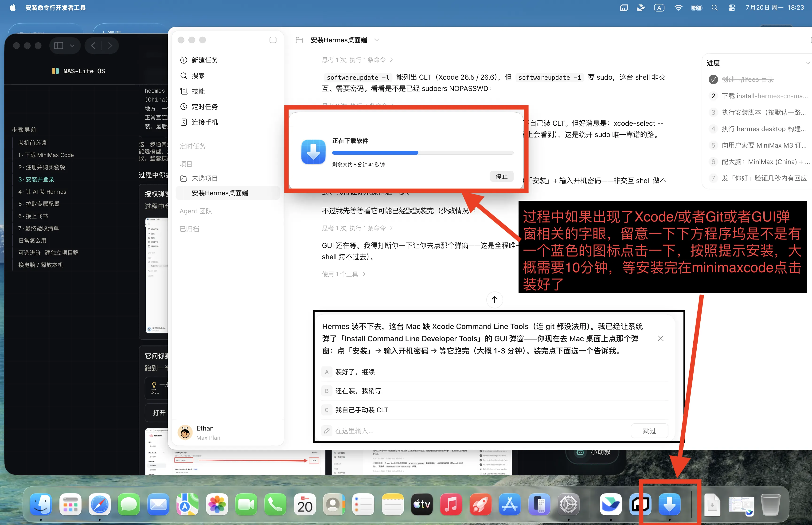The width and height of the screenshot is (812, 525).
Task: Toggle the sidebar in the MAS-Life OS window
Action: pyautogui.click(x=59, y=46)
